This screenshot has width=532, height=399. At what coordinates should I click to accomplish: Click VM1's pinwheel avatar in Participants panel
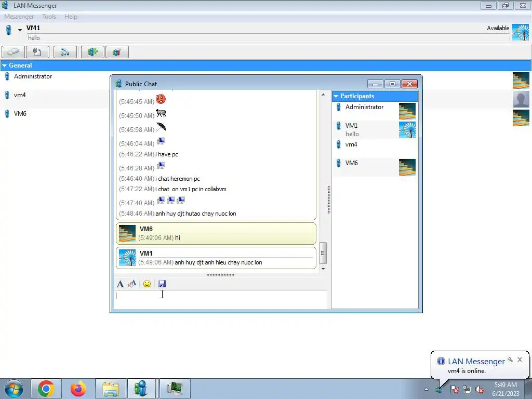(407, 130)
